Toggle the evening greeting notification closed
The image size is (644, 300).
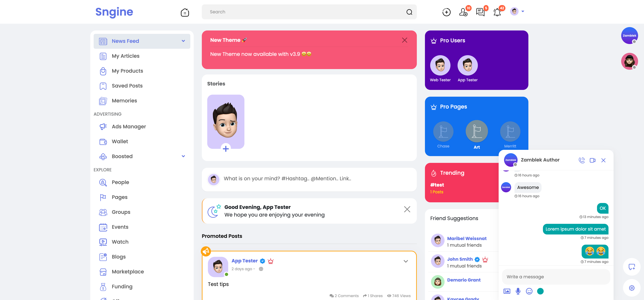coord(407,209)
